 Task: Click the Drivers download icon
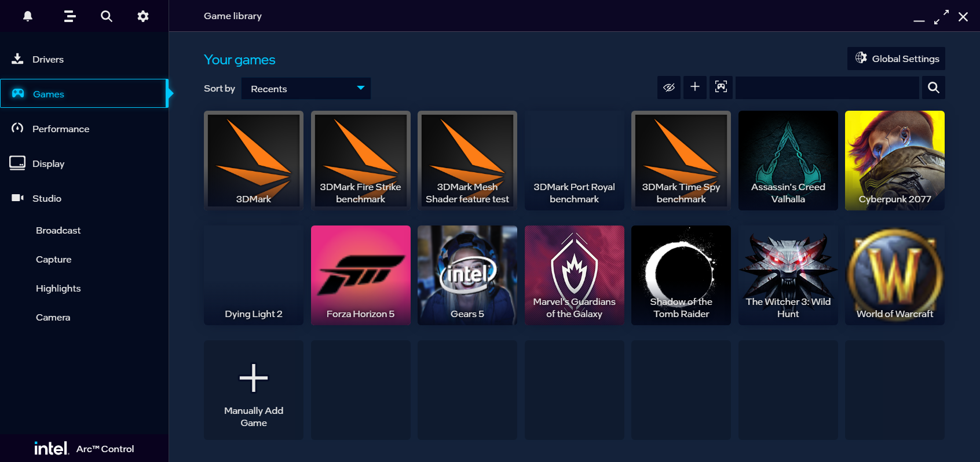(x=17, y=59)
